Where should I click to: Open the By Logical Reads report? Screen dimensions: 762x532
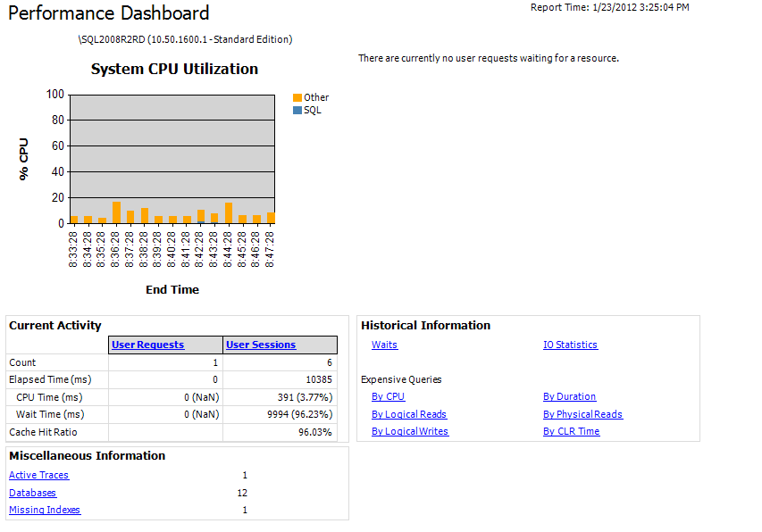(x=408, y=414)
